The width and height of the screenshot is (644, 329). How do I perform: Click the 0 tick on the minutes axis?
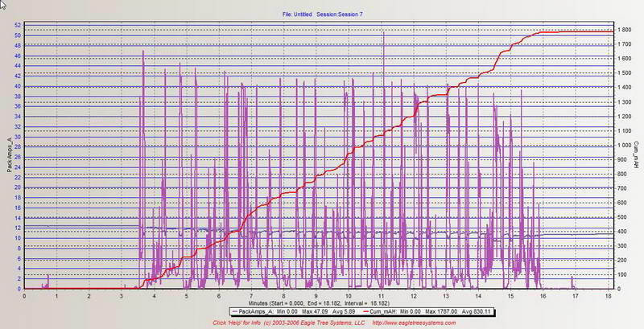pos(25,294)
